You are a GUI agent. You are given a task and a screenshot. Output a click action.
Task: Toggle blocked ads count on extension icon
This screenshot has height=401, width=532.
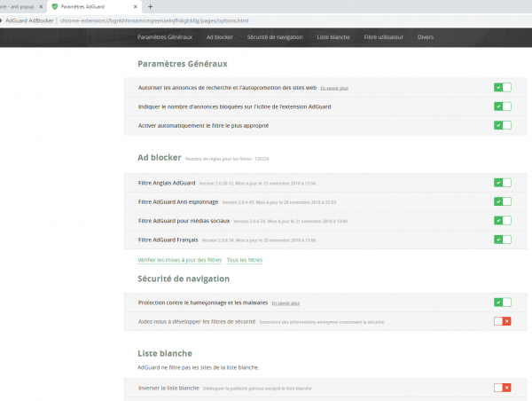click(x=502, y=106)
